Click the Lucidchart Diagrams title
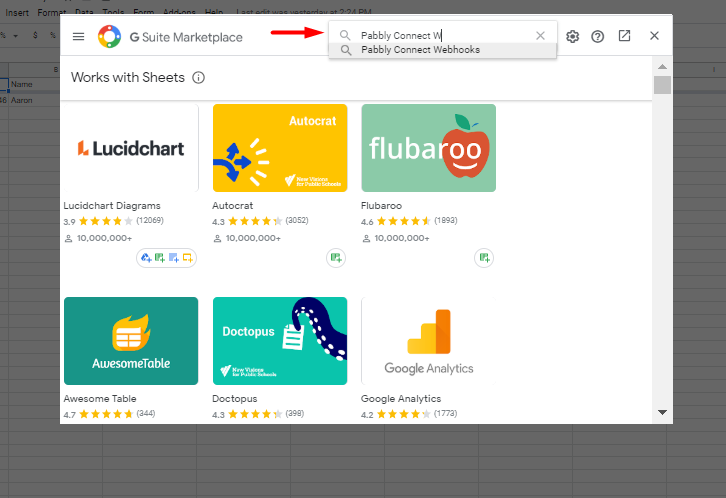 [x=112, y=205]
